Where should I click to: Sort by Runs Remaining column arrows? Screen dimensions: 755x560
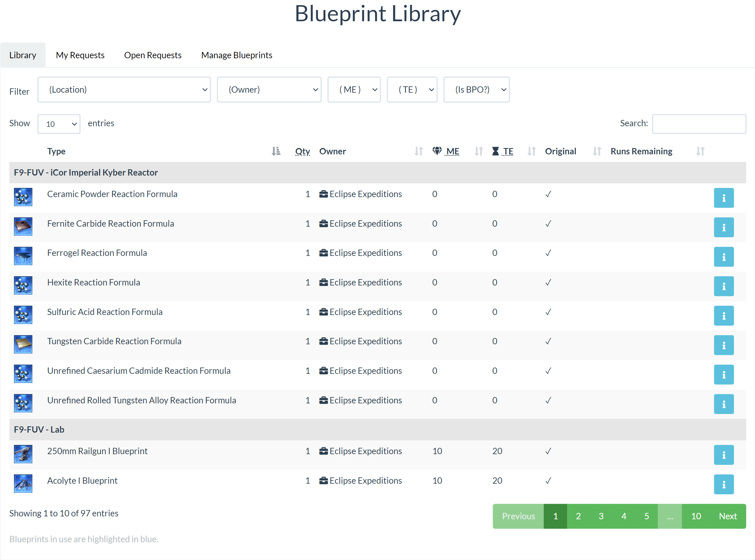click(700, 151)
